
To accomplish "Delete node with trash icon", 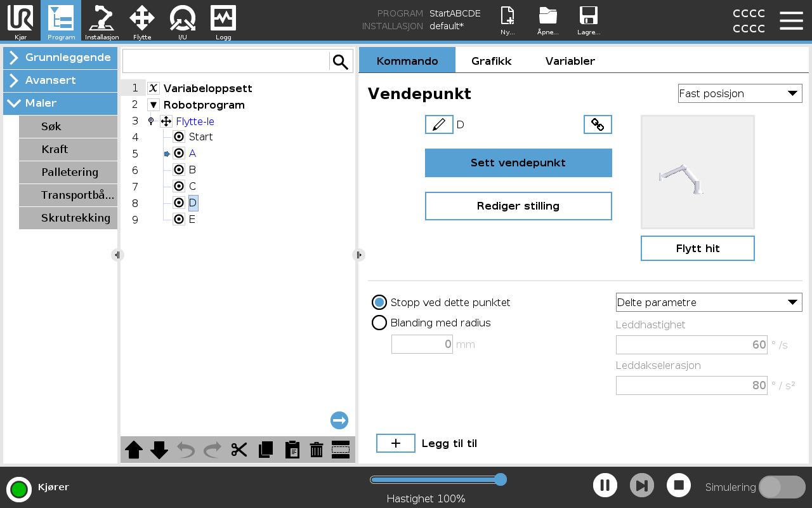I will point(317,450).
